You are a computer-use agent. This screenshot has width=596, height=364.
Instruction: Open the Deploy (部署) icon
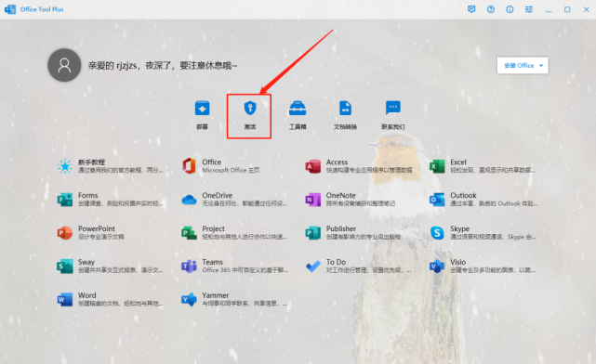202,108
